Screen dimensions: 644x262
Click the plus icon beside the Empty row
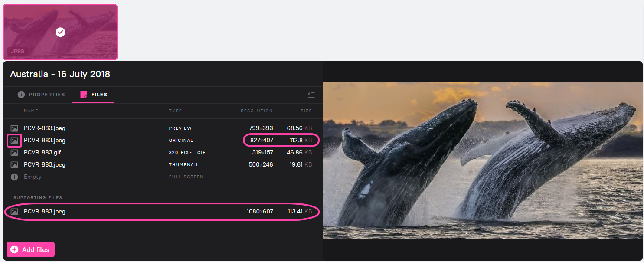click(x=14, y=177)
